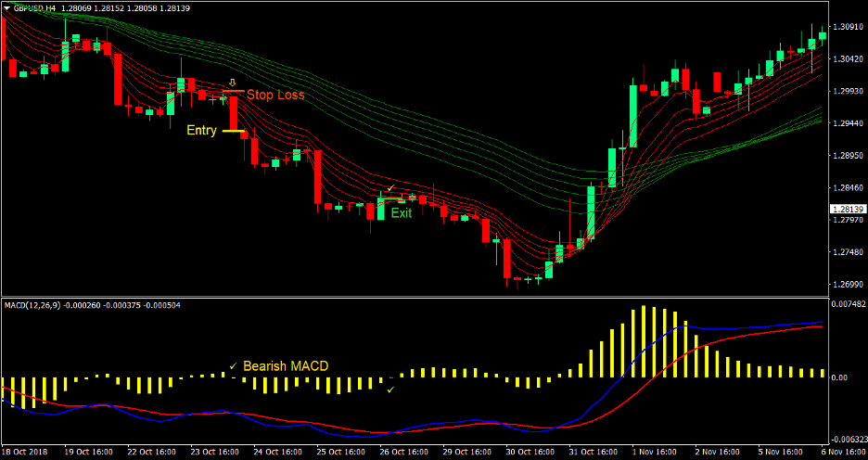Screen dimensions: 868x460
Task: Select the Bearish MACD text label
Action: [286, 366]
